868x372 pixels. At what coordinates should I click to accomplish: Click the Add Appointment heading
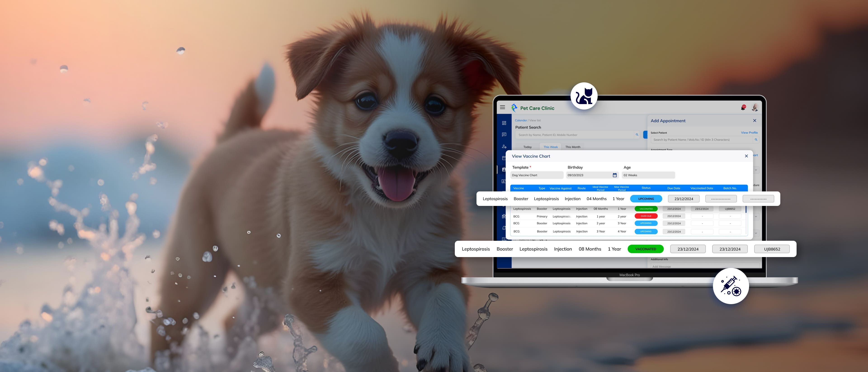668,121
